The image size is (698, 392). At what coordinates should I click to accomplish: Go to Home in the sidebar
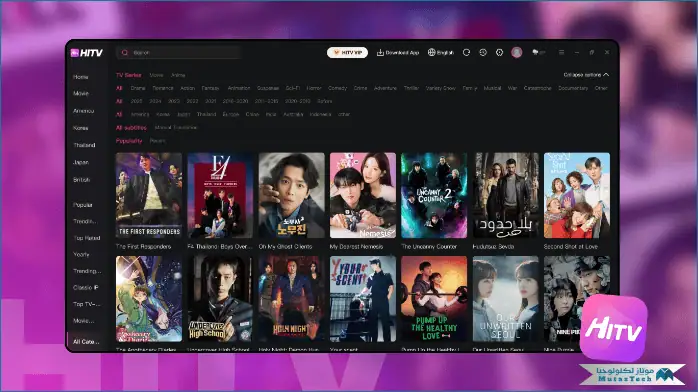81,77
